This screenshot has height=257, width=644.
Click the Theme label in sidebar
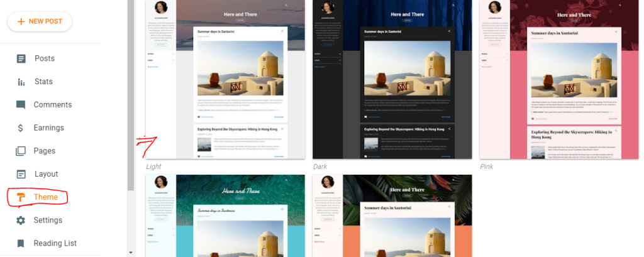(x=45, y=197)
